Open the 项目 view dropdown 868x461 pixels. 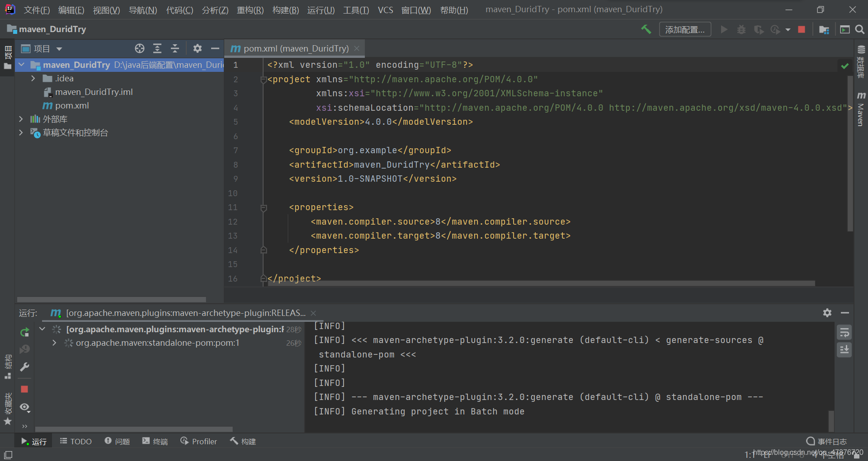coord(42,48)
